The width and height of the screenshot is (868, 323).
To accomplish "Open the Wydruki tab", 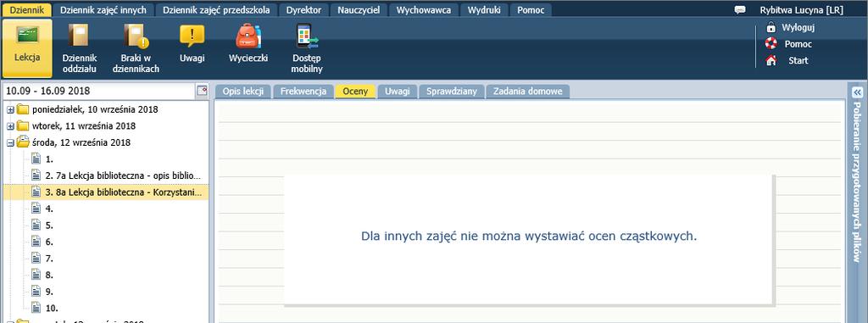I will pos(484,10).
